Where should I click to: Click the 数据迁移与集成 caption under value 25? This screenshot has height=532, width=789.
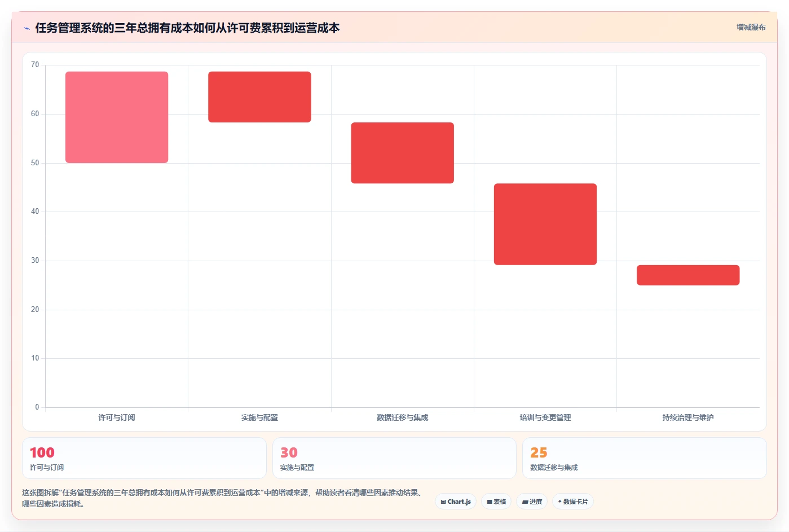[554, 468]
